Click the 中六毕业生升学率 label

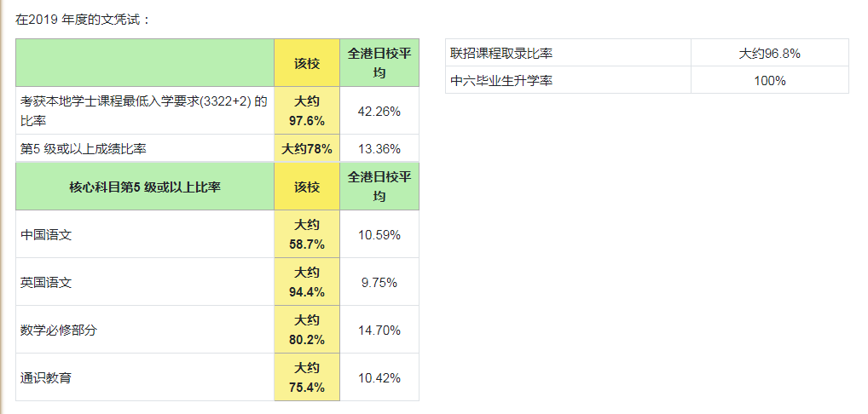501,80
